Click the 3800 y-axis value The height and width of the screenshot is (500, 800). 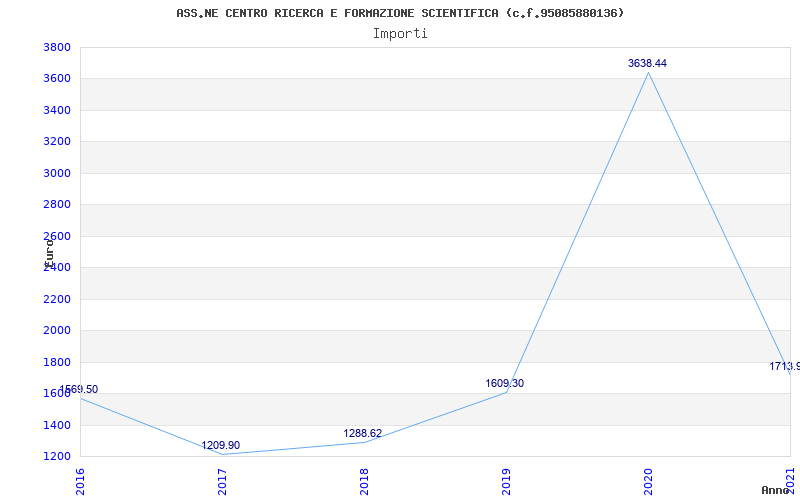click(57, 47)
